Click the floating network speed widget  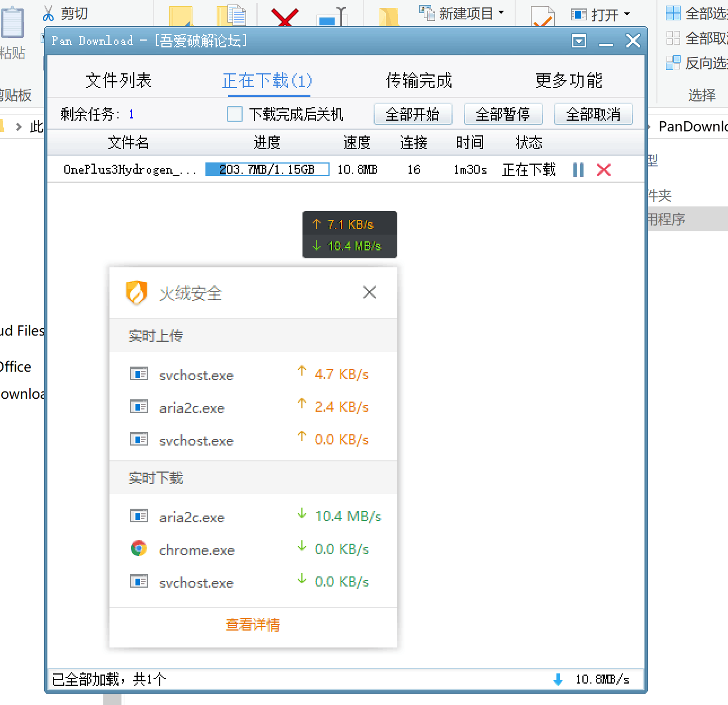point(350,235)
